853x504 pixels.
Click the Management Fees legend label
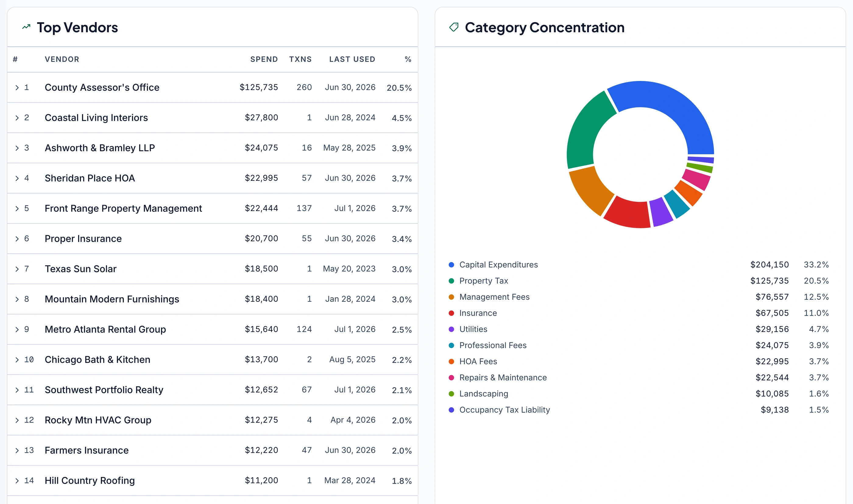pos(494,297)
